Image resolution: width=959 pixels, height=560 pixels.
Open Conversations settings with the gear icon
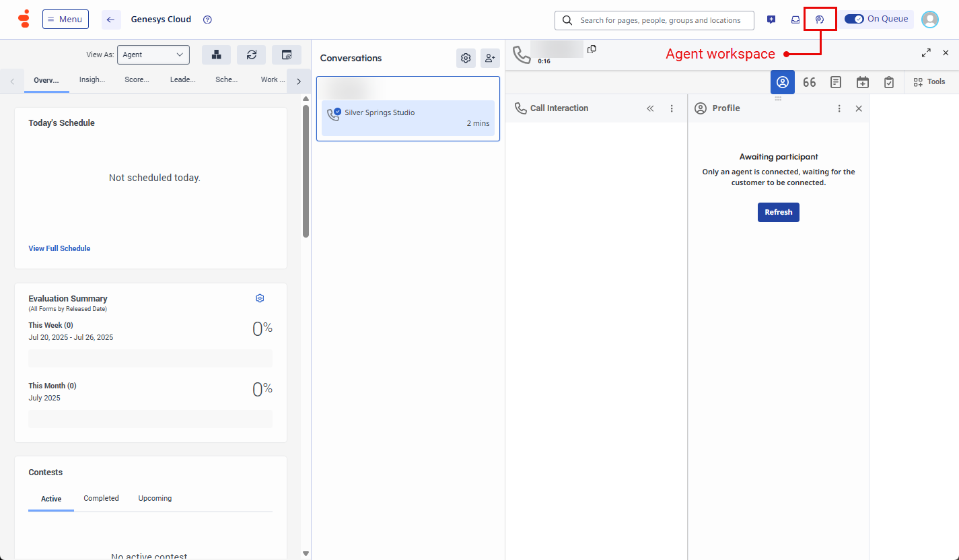point(466,58)
